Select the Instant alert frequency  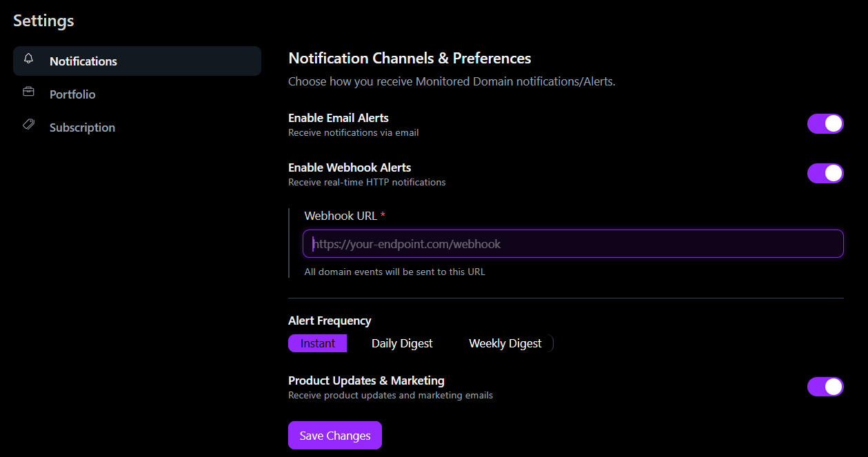tap(317, 343)
